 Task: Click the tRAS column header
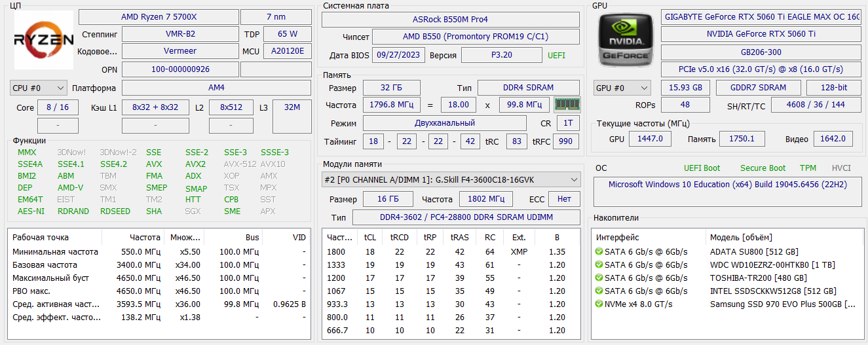[459, 238]
